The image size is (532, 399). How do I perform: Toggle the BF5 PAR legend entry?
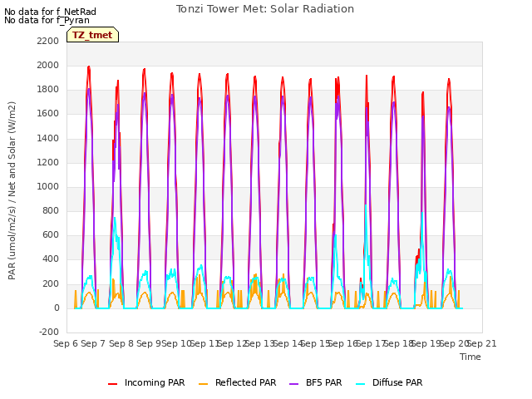(x=316, y=382)
